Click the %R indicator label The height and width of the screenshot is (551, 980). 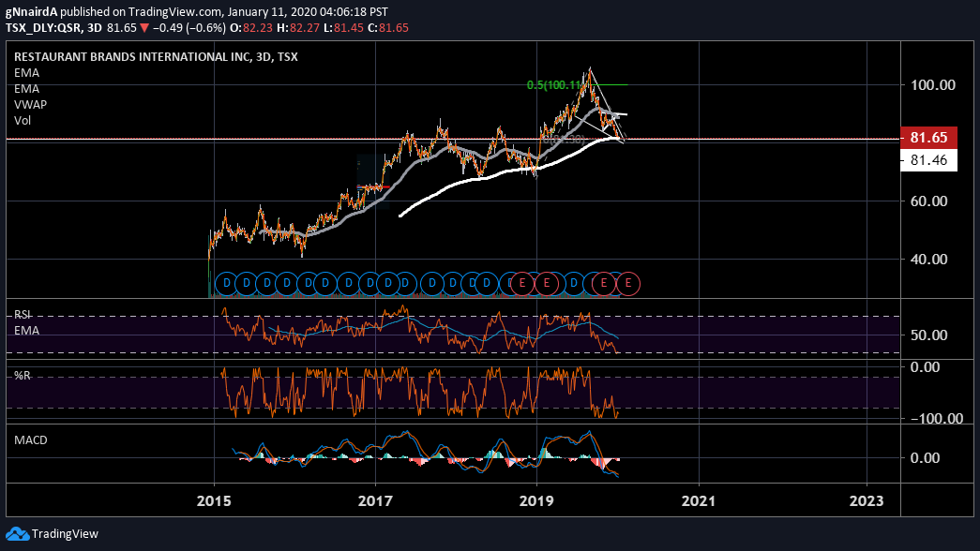[x=22, y=376]
